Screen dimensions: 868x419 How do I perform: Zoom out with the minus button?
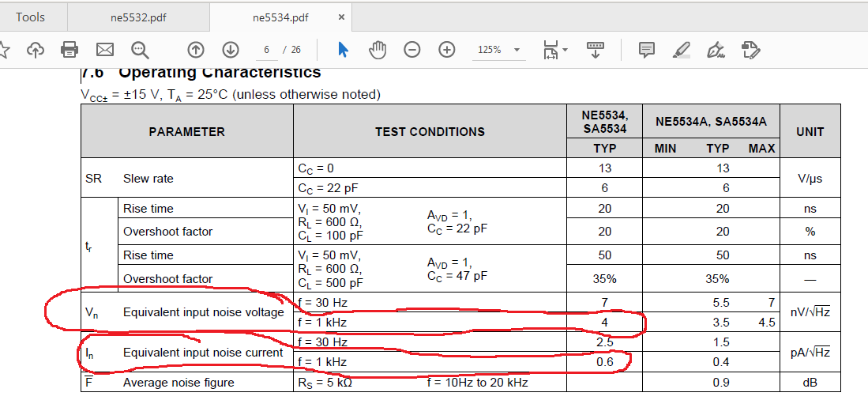(411, 50)
